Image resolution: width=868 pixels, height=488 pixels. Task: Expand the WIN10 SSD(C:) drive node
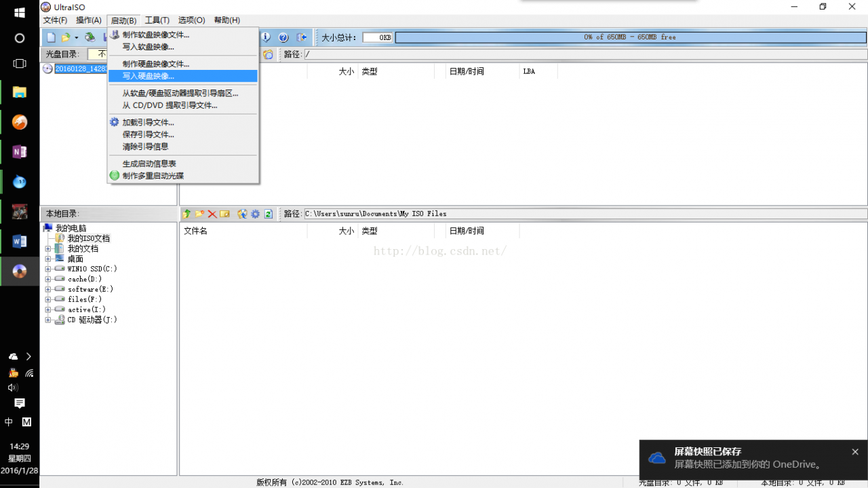click(x=48, y=269)
